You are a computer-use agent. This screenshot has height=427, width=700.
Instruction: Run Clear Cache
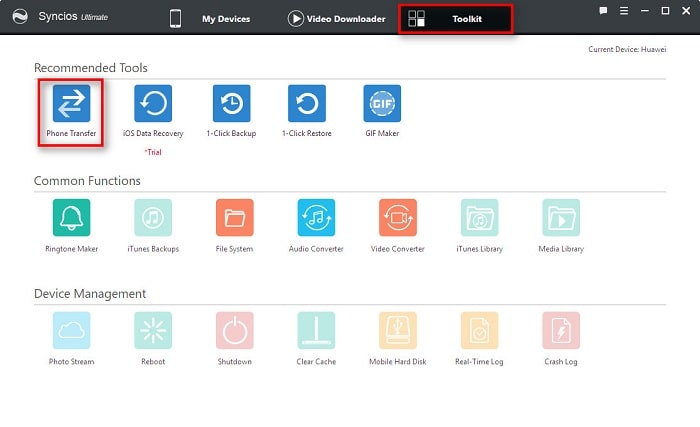click(x=316, y=331)
